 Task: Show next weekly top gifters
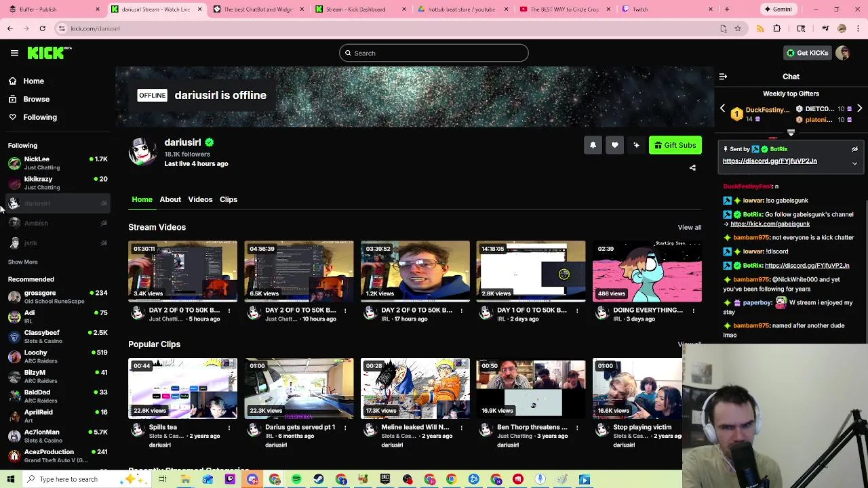coord(859,108)
